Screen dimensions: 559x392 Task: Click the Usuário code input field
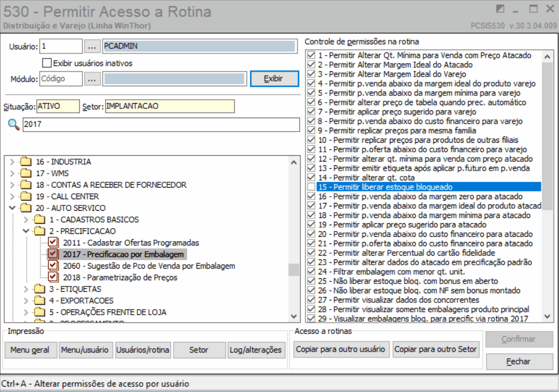pyautogui.click(x=61, y=46)
